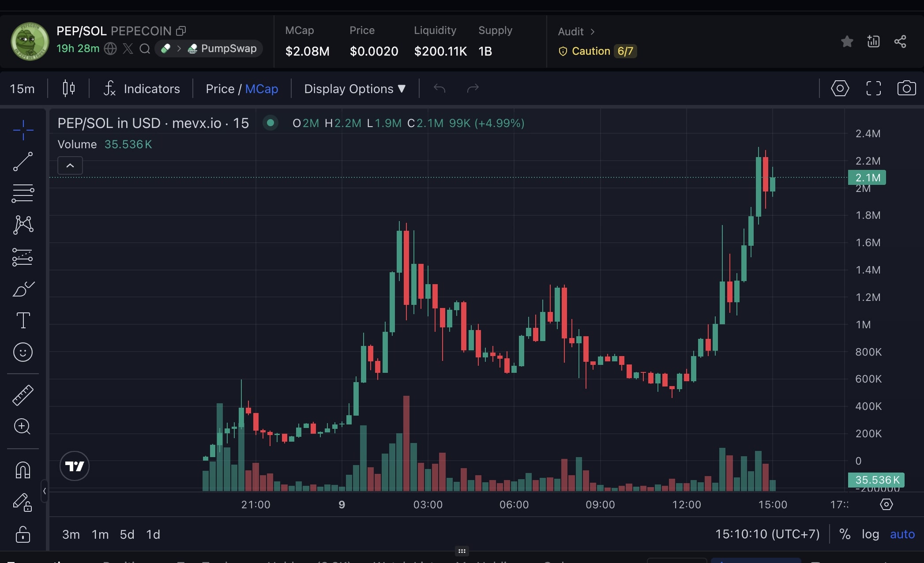Image resolution: width=924 pixels, height=563 pixels.
Task: Open the emoji sticker tool
Action: click(x=23, y=352)
